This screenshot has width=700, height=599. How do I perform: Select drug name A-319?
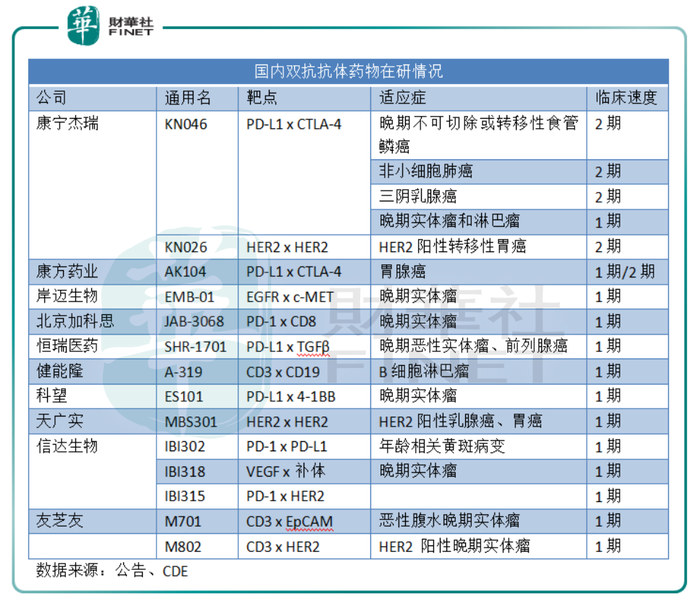183,372
